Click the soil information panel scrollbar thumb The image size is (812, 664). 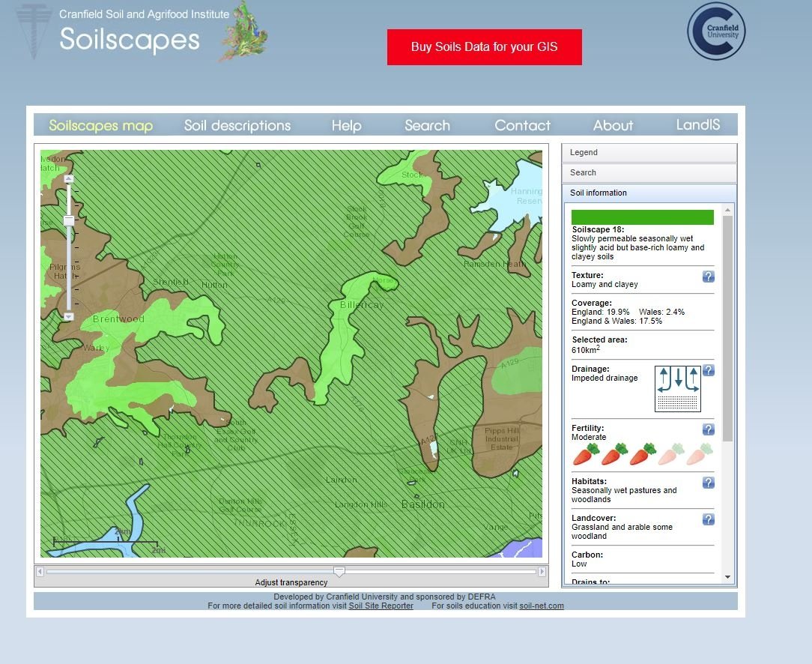(727, 329)
